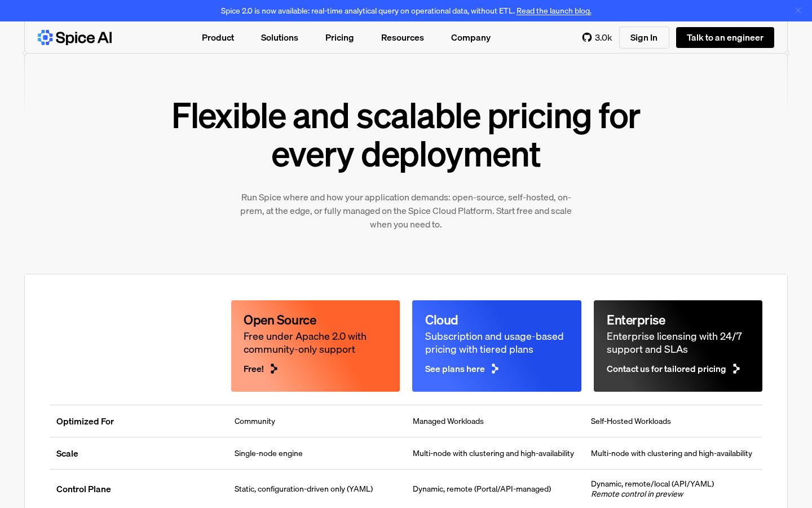Open the Solutions menu
This screenshot has width=812, height=508.
tap(279, 37)
